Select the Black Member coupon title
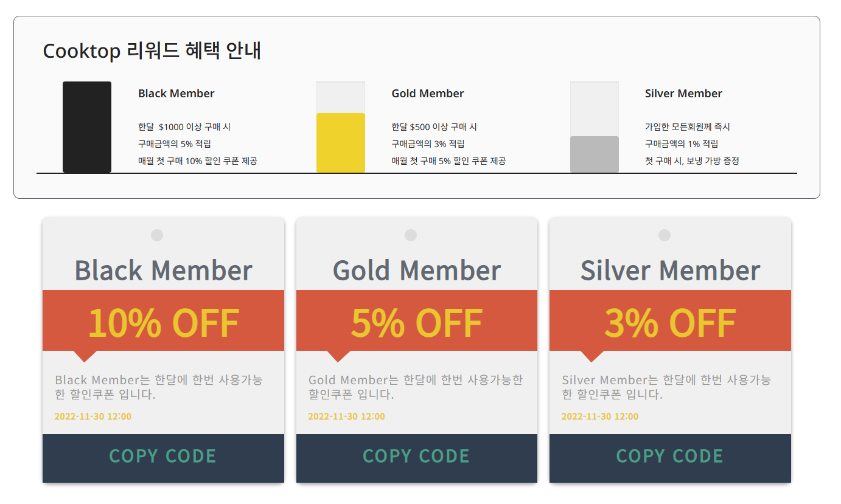Image resolution: width=841 pixels, height=504 pixels. coord(163,271)
